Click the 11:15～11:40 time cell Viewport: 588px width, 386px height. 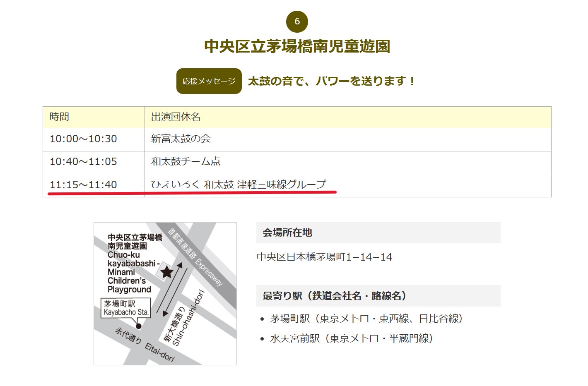(83, 185)
